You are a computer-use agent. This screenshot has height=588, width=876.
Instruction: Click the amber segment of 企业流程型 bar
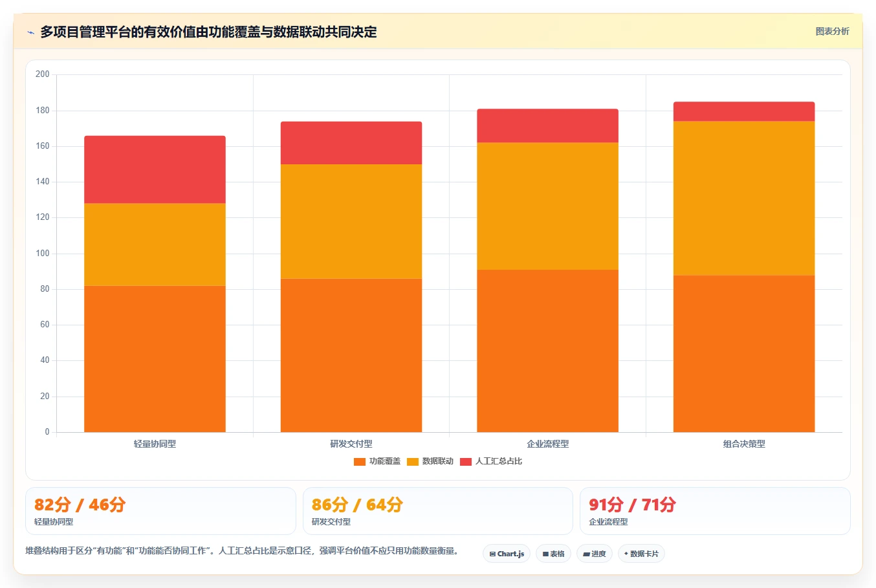click(547, 206)
